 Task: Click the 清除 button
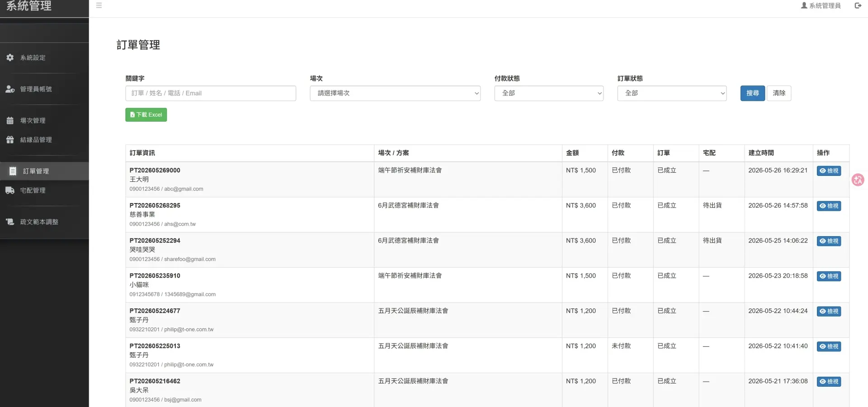(x=779, y=93)
